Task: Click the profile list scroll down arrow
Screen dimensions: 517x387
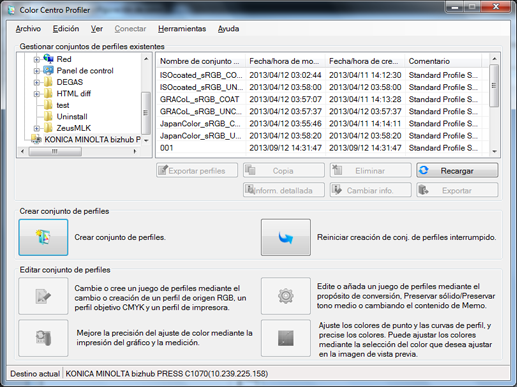Action: tap(494, 151)
